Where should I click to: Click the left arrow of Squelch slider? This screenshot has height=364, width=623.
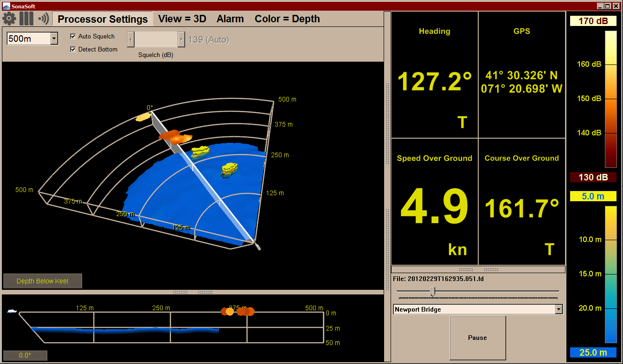pyautogui.click(x=131, y=39)
